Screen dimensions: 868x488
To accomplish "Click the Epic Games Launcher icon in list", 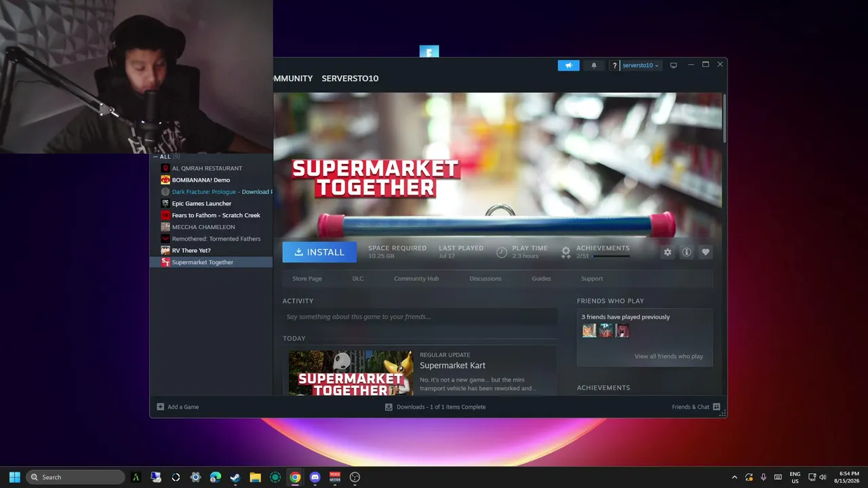I will [x=165, y=203].
